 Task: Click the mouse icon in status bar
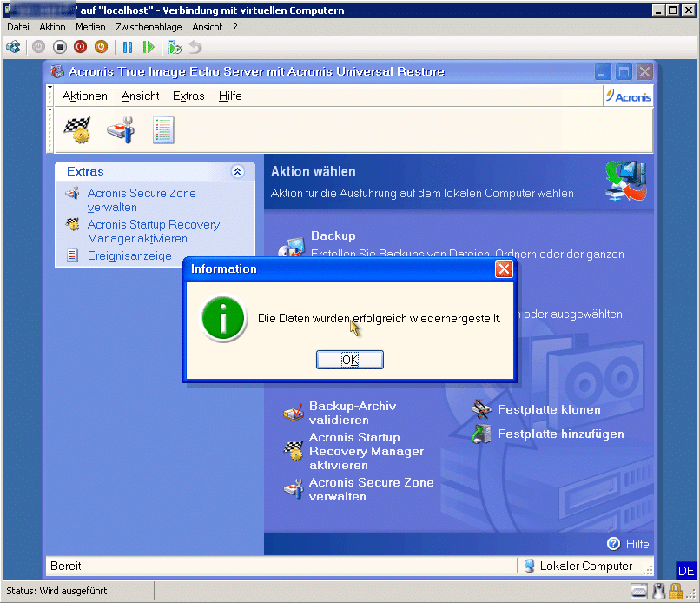tap(659, 591)
